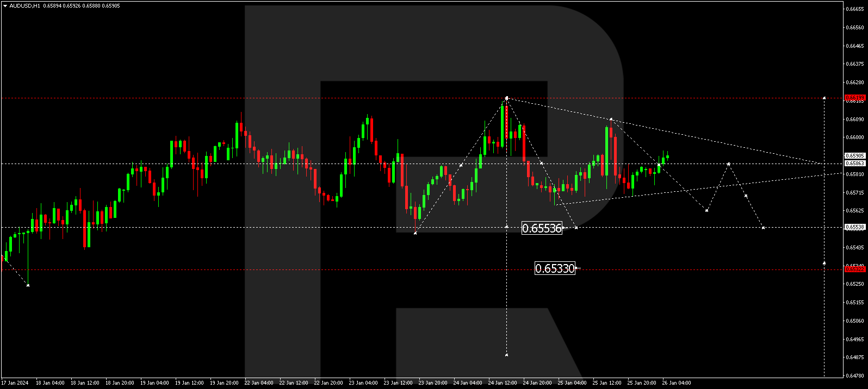
Task: Click the 24 Jan 12:00 time label
Action: (503, 383)
